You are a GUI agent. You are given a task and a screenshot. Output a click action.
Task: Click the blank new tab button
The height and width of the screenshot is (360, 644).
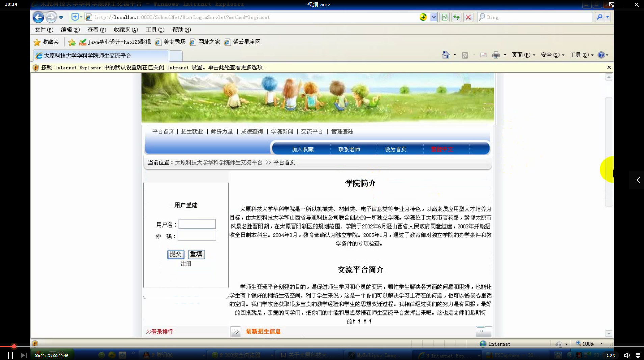click(176, 56)
